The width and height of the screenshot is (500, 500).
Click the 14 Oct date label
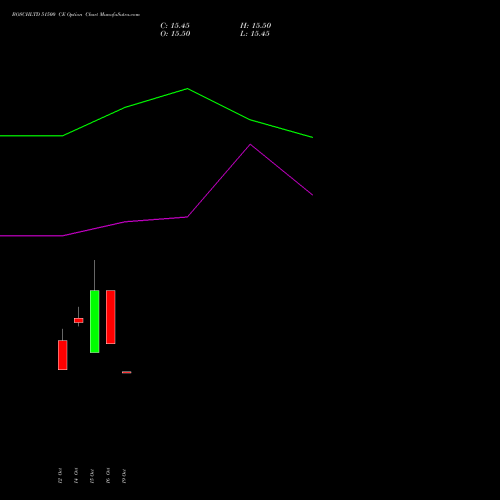click(76, 476)
